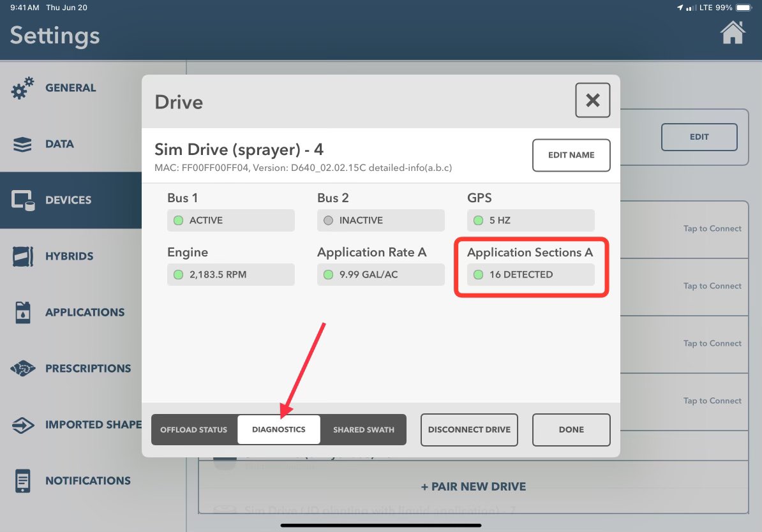Click the GPS label

(x=479, y=198)
